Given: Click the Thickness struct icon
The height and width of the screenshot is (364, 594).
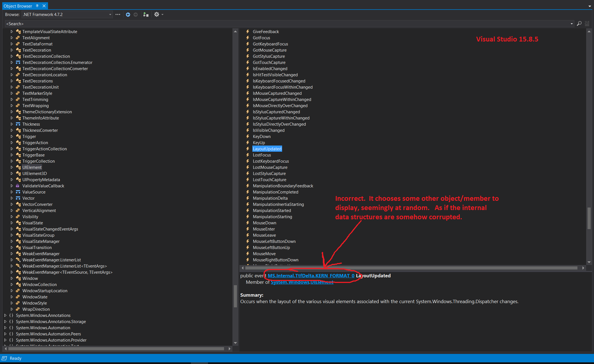Looking at the screenshot, I should [18, 124].
